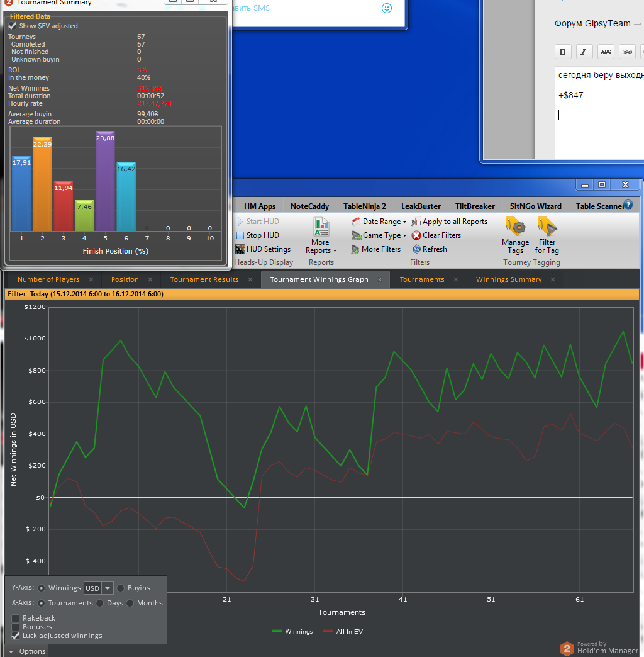Select the X-Axis Days radio button
The height and width of the screenshot is (657, 644).
[x=99, y=603]
